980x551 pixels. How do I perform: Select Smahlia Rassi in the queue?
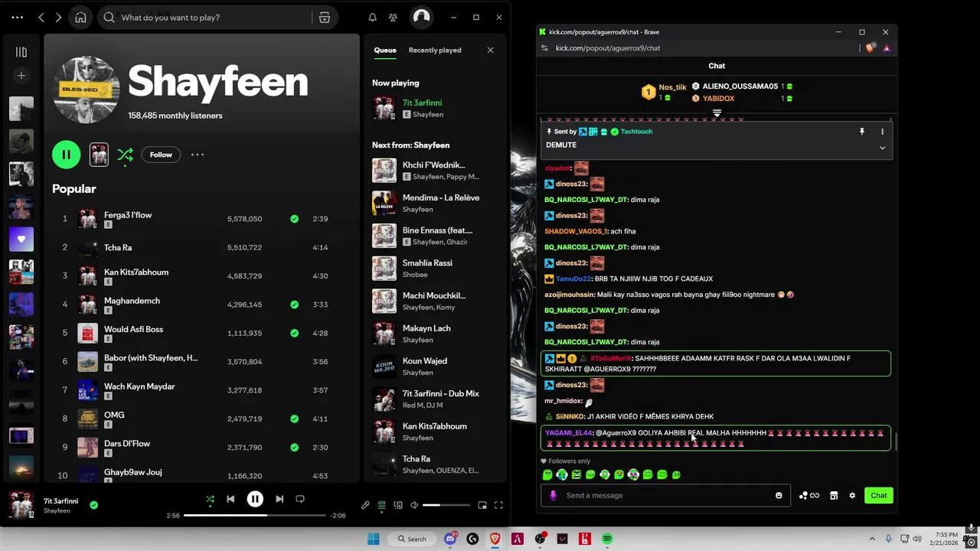[x=436, y=269]
